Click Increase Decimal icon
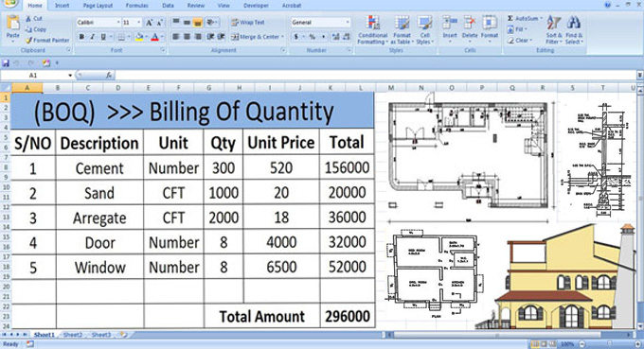 coord(335,37)
